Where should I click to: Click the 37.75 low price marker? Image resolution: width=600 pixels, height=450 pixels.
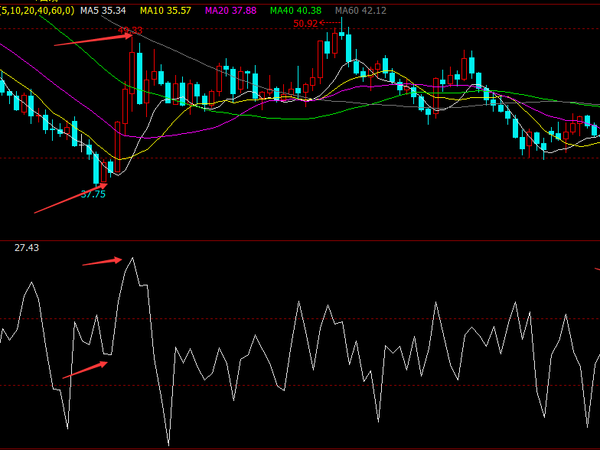pos(93,194)
